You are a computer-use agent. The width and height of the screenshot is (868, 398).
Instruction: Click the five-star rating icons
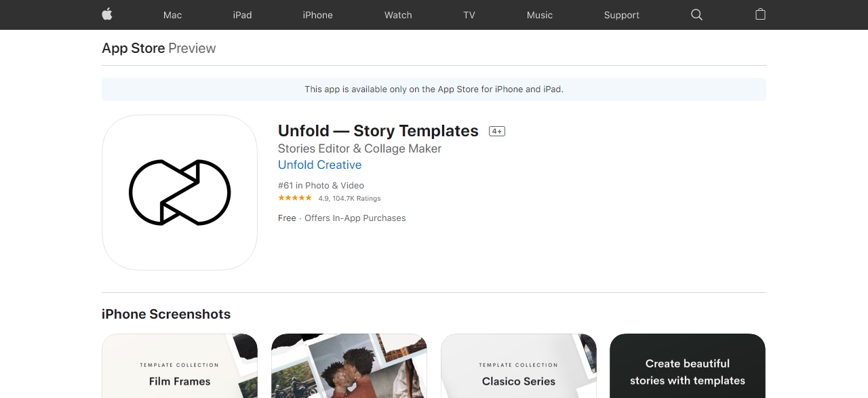[x=295, y=198]
